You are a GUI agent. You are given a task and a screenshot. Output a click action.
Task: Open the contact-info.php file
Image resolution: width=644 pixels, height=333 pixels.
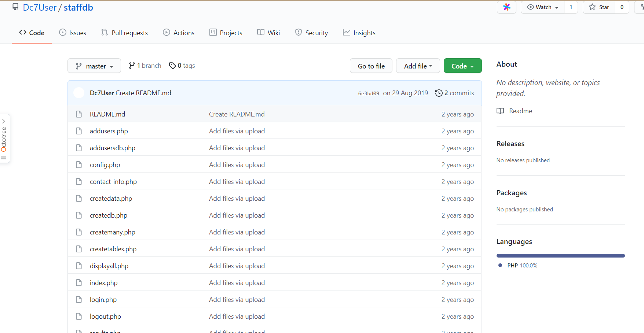point(113,182)
